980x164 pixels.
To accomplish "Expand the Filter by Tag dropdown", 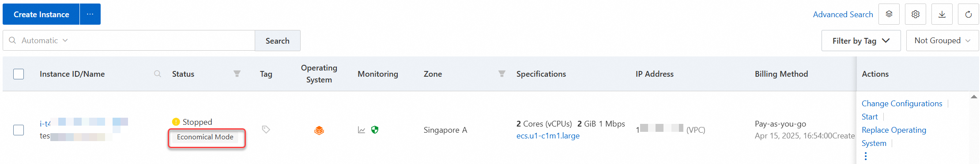I will (861, 41).
